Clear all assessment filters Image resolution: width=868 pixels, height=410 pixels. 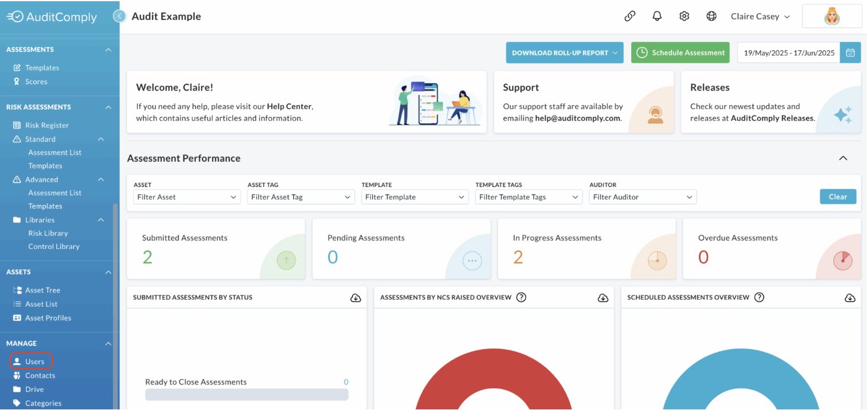pos(838,196)
